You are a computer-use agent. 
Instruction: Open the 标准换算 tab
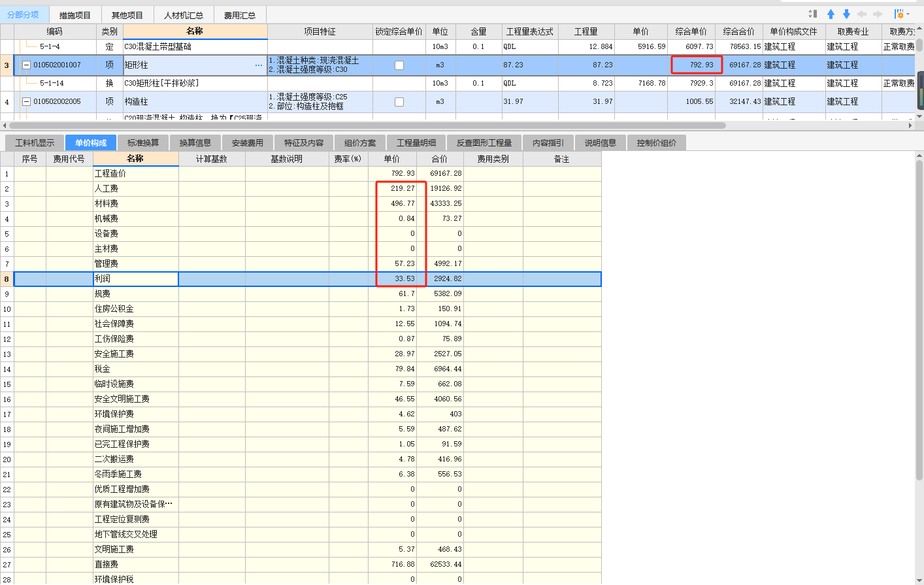click(x=143, y=142)
